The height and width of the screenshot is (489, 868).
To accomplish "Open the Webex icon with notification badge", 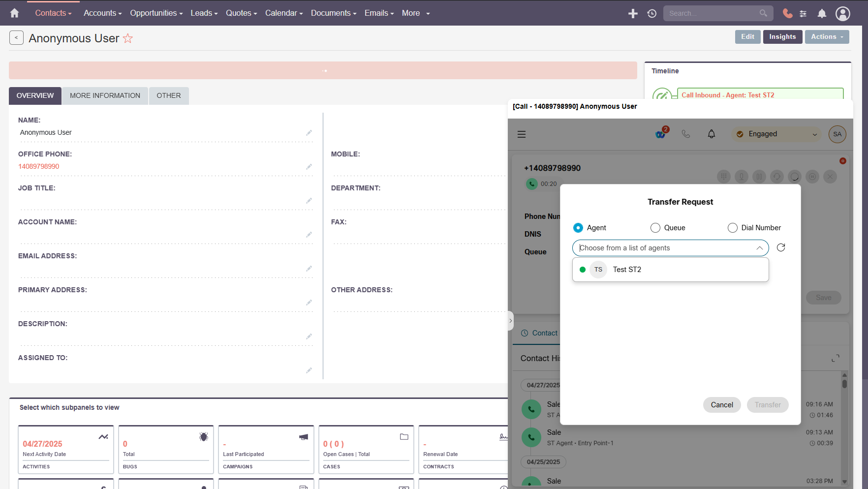I will 660,134.
